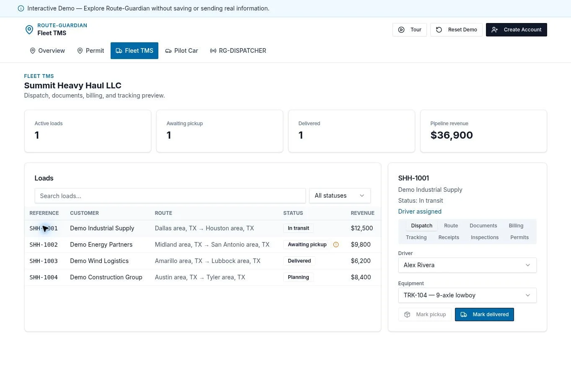Click the Driver assigned link
Image resolution: width=571 pixels, height=392 pixels.
[420, 211]
